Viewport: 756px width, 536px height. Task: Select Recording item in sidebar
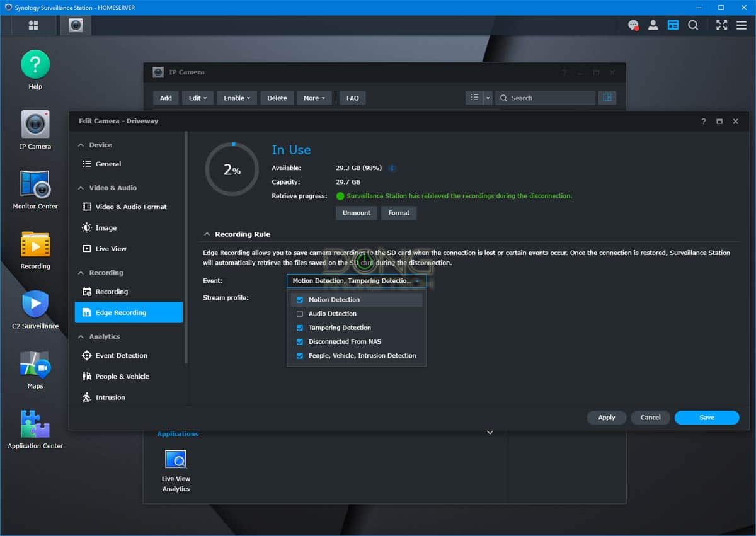(129, 292)
